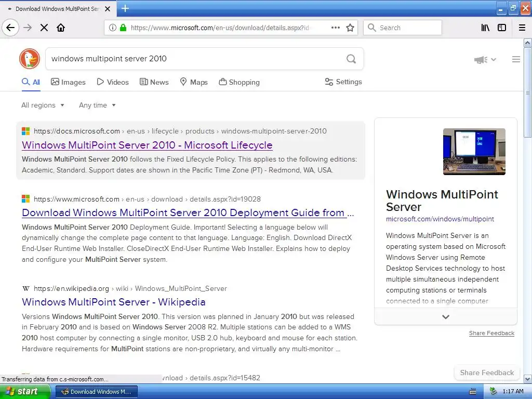The image size is (532, 399).
Task: Show site information via the info icon
Action: (112, 28)
